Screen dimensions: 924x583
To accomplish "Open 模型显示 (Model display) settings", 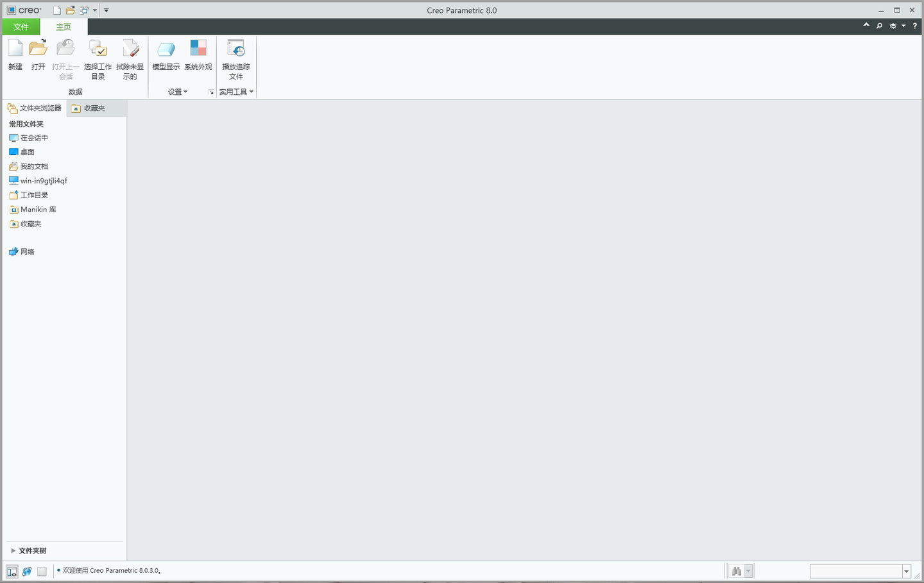I will (x=166, y=55).
